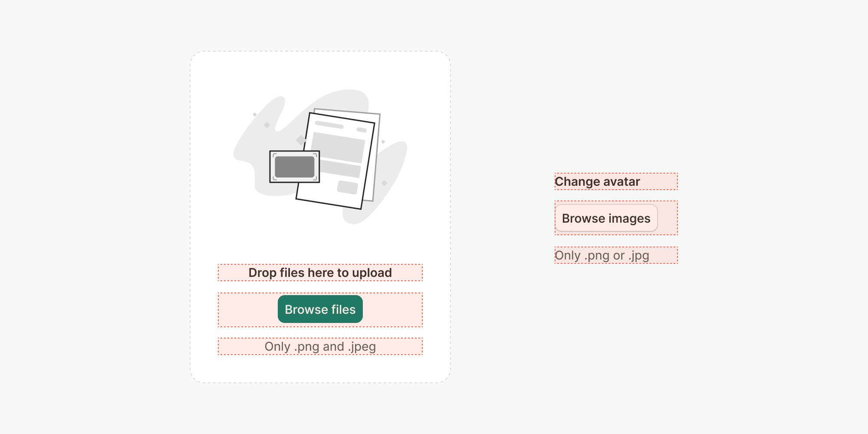Click the large diamond sparkle beside the photo card
Image resolution: width=868 pixels, height=434 pixels.
(301, 140)
